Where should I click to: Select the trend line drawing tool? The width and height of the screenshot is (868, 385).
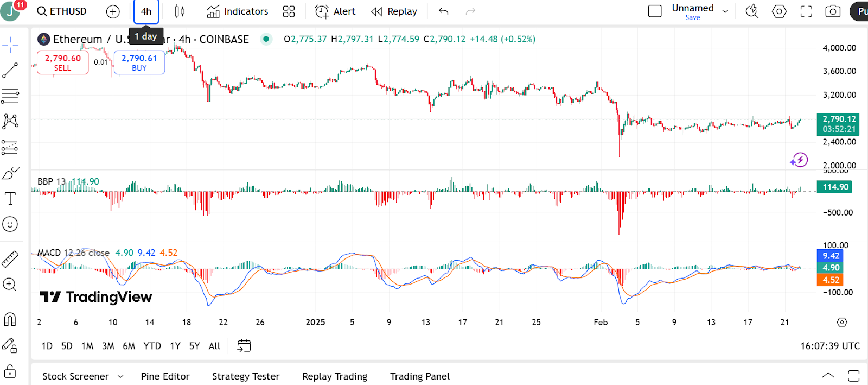coord(10,71)
